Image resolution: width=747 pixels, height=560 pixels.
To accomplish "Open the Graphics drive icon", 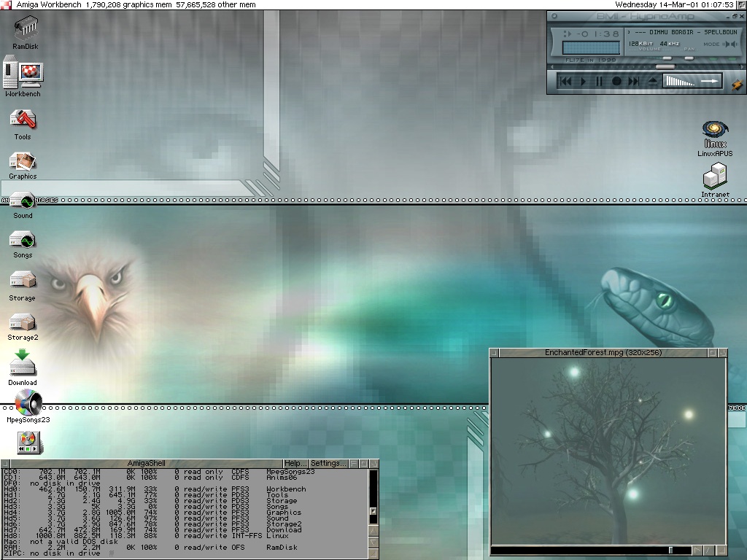I will click(x=23, y=161).
